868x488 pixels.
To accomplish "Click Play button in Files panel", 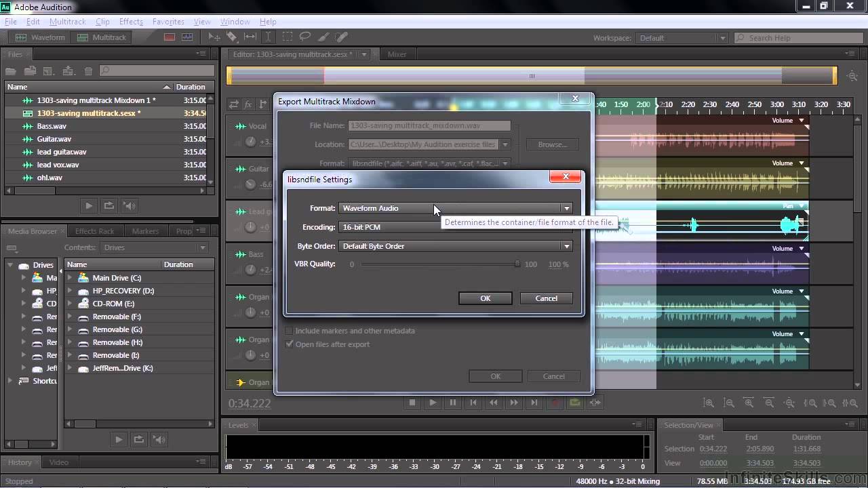I will click(89, 205).
